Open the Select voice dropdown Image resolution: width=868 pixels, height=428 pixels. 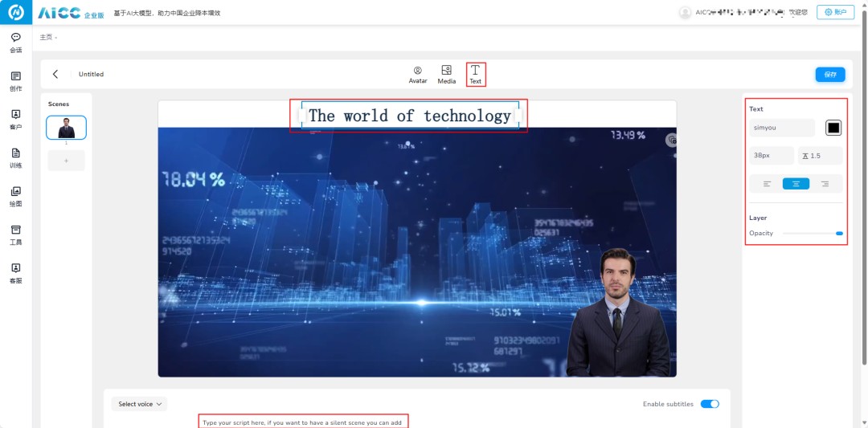[140, 404]
